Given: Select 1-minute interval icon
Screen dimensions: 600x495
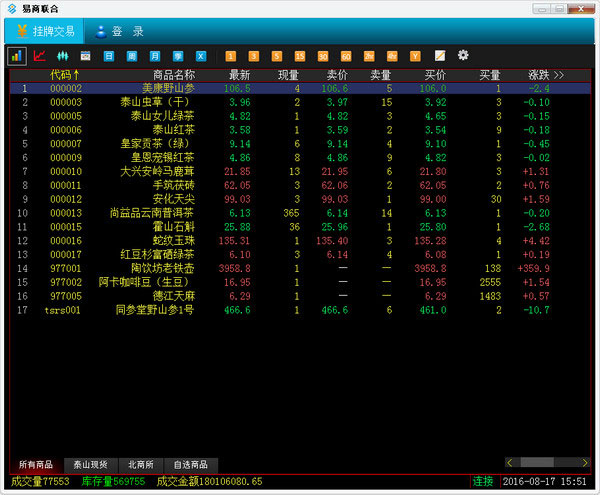Looking at the screenshot, I should coord(230,56).
